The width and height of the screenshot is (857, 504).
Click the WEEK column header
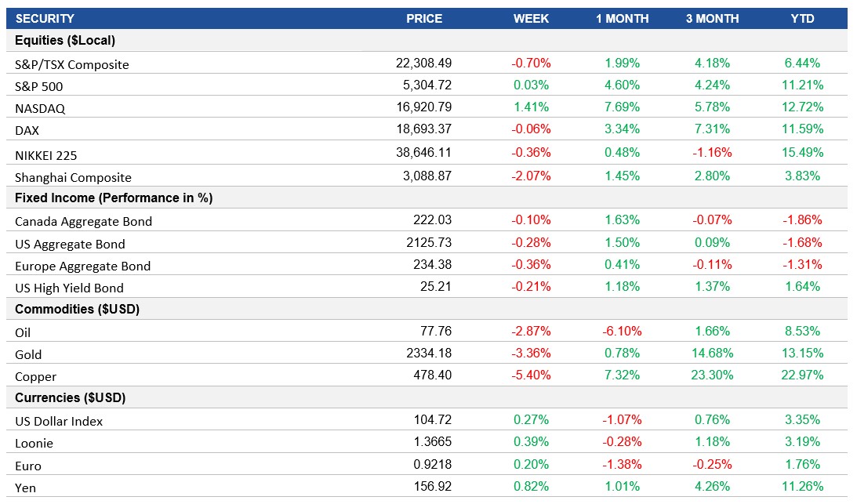coord(530,18)
